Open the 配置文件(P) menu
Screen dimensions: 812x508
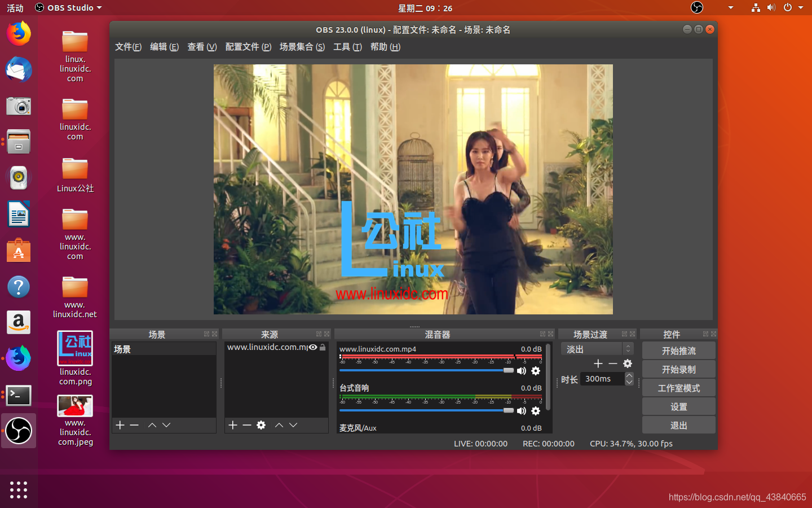[x=248, y=47]
